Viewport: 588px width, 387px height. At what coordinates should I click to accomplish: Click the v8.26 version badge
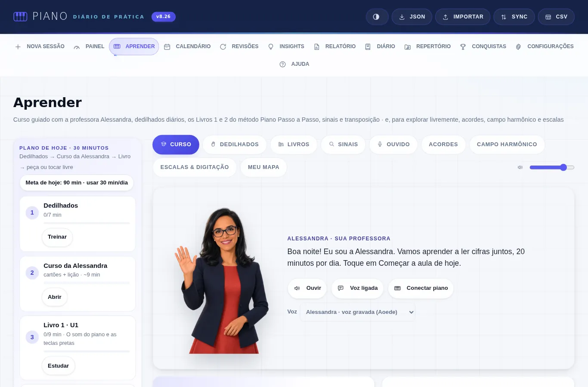164,17
